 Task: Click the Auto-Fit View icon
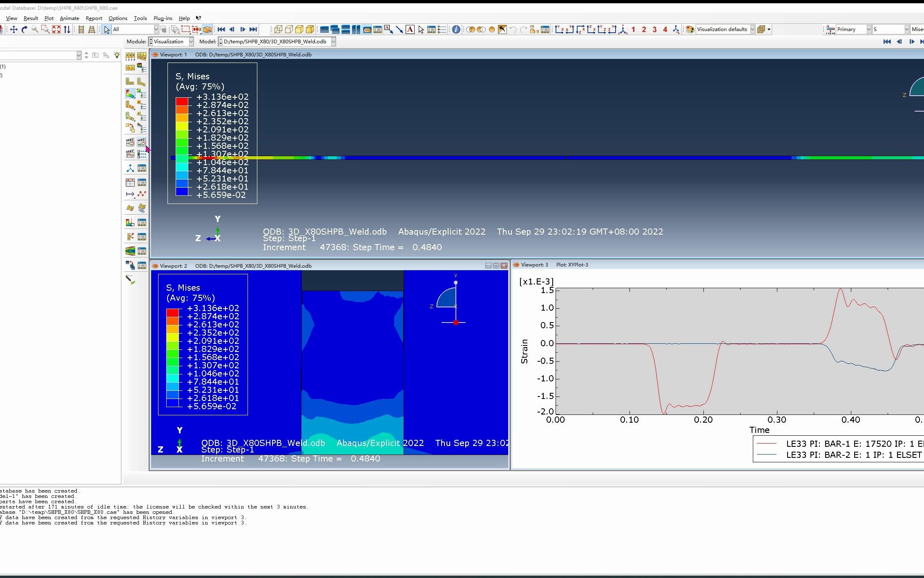point(56,29)
